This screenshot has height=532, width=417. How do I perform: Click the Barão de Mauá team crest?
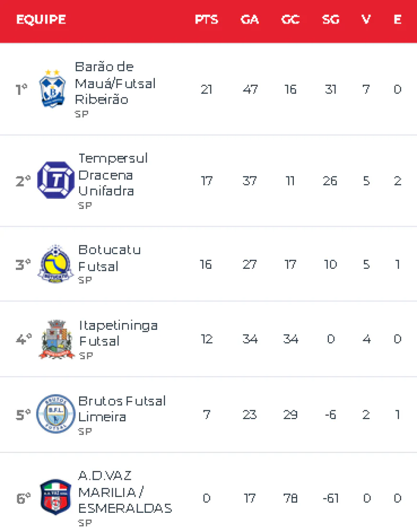(52, 89)
